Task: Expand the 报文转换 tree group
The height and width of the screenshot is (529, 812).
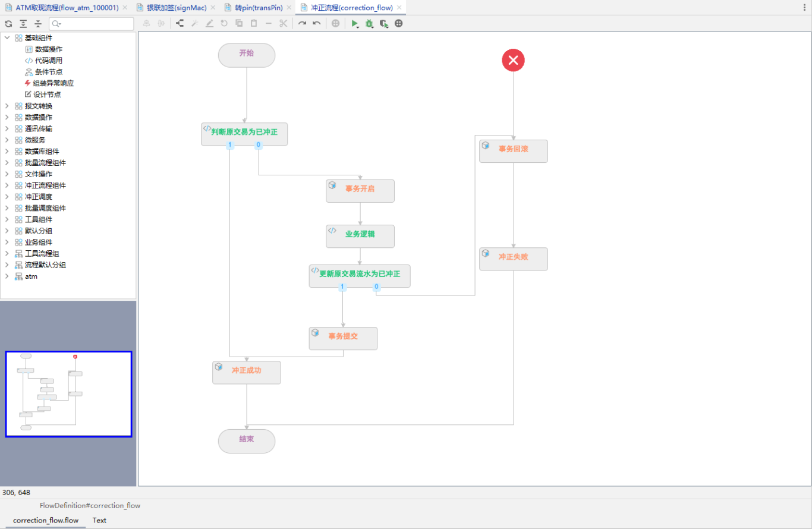Action: point(7,106)
